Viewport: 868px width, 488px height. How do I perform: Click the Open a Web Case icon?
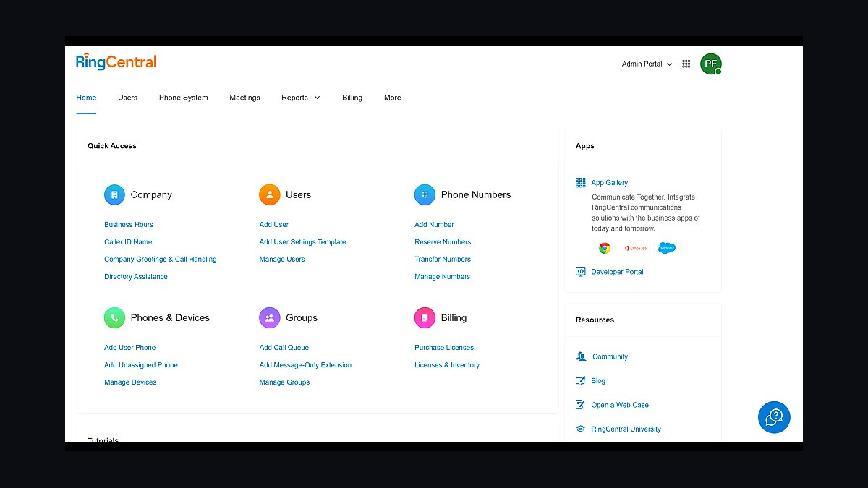click(x=580, y=405)
